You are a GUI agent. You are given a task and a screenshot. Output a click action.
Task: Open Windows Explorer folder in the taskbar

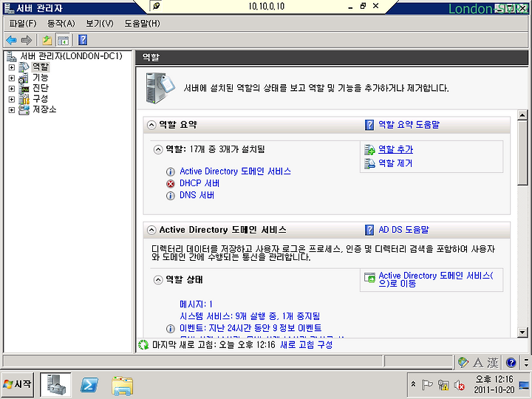point(122,386)
